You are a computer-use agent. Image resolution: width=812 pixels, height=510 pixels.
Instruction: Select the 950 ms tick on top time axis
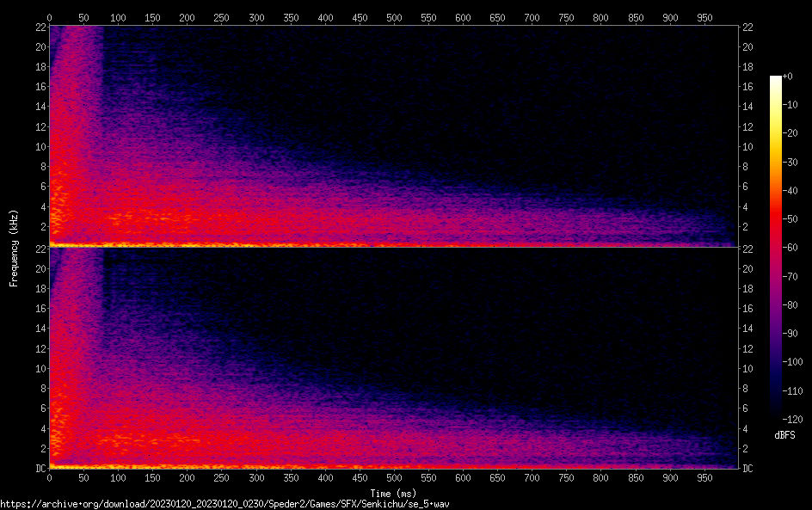(x=704, y=17)
